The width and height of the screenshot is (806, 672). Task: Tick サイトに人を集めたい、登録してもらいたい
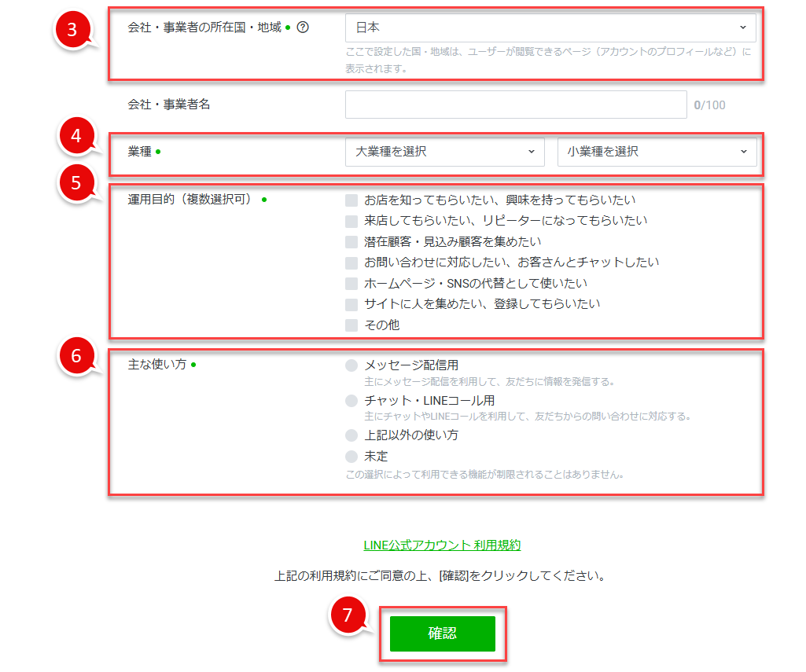coord(351,304)
